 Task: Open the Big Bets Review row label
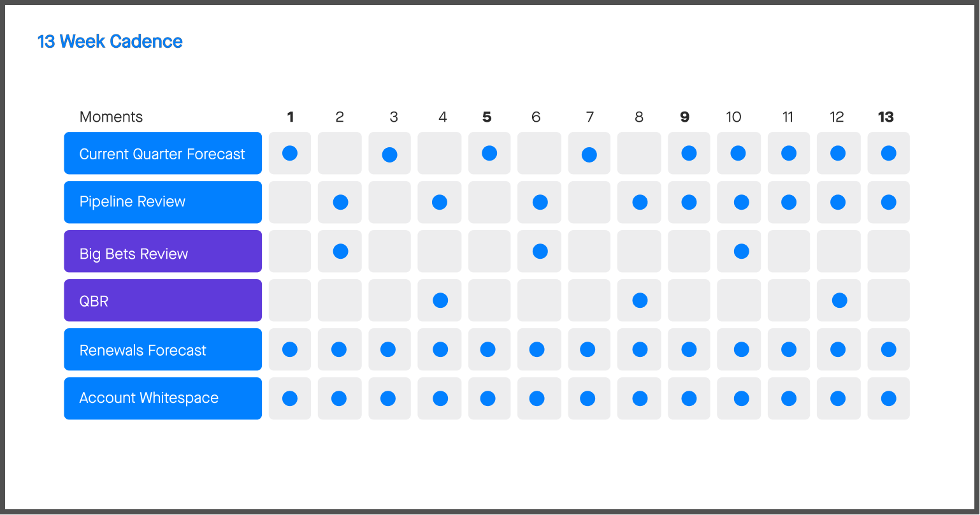click(x=162, y=254)
